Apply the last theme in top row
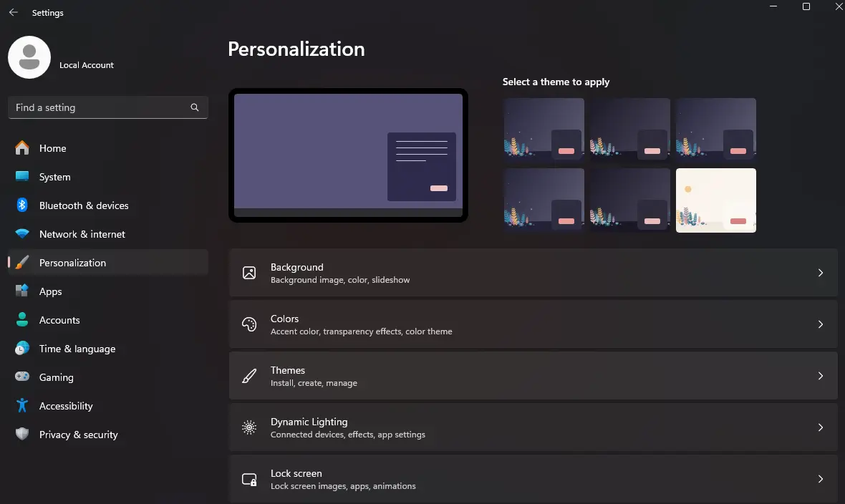The height and width of the screenshot is (504, 845). pyautogui.click(x=715, y=130)
